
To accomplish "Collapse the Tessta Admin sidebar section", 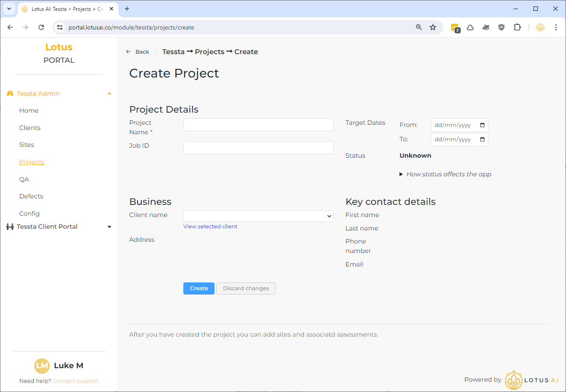I will tap(109, 94).
